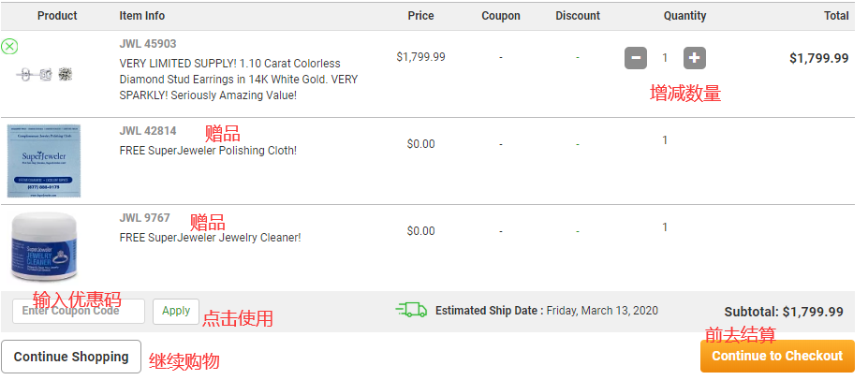Click the Quantity column header
The height and width of the screenshot is (380, 868).
pos(684,16)
